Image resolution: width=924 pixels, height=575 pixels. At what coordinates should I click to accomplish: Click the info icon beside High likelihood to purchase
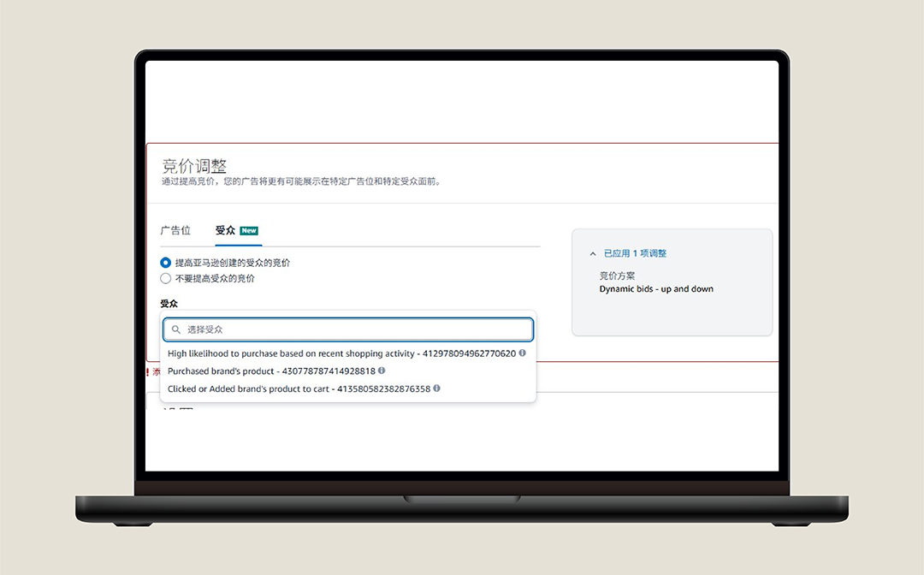[x=522, y=353]
